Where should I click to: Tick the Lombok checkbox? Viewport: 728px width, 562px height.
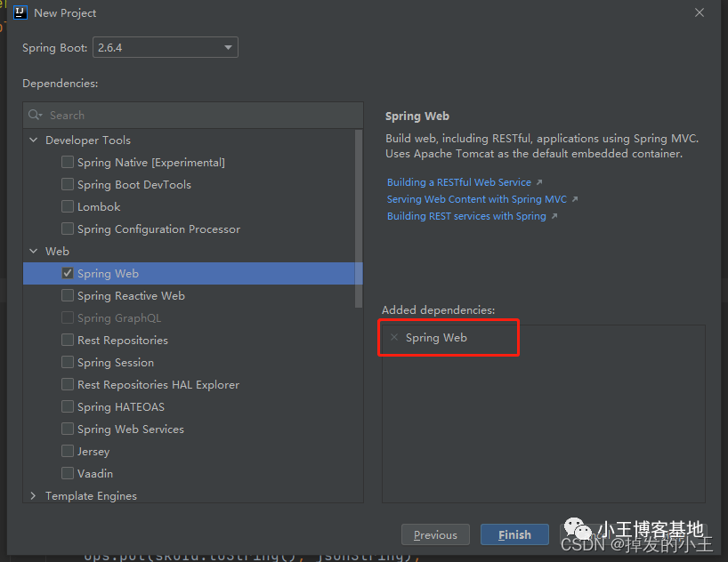coord(68,206)
